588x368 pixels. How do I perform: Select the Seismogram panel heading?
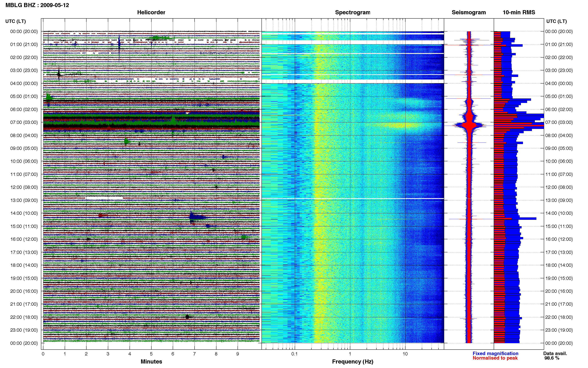pyautogui.click(x=469, y=12)
